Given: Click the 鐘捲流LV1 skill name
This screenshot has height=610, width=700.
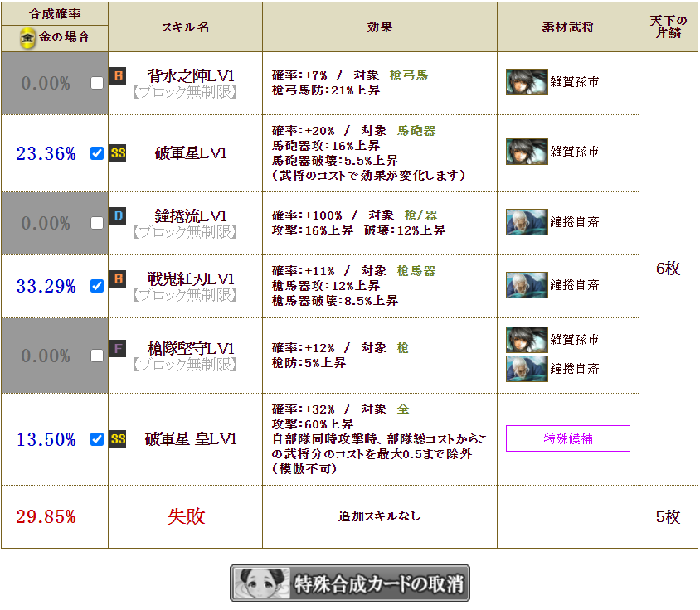Looking at the screenshot, I should click(191, 216).
